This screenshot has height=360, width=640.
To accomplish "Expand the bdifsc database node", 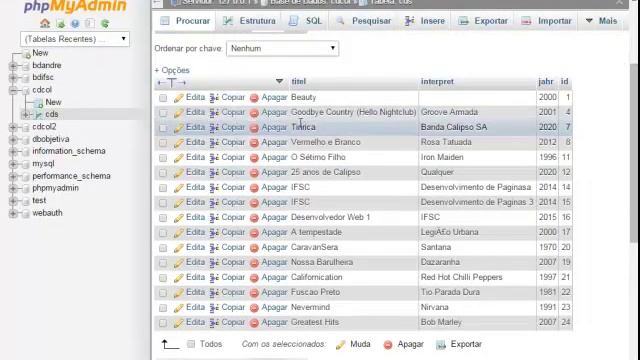I will (13, 78).
